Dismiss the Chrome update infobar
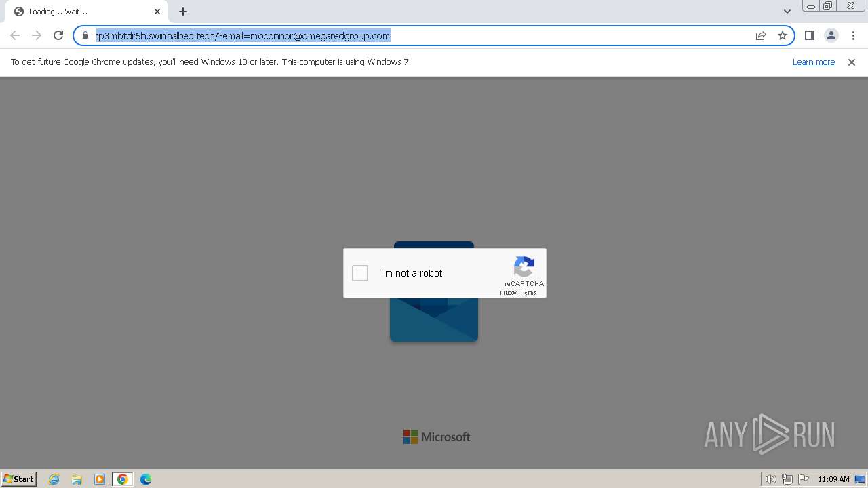The image size is (868, 488). (852, 62)
